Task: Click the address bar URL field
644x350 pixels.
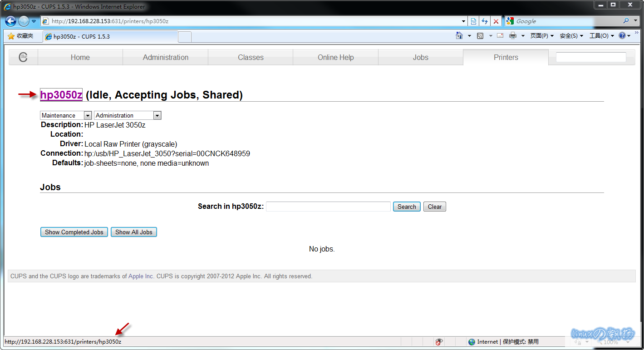Action: point(255,21)
